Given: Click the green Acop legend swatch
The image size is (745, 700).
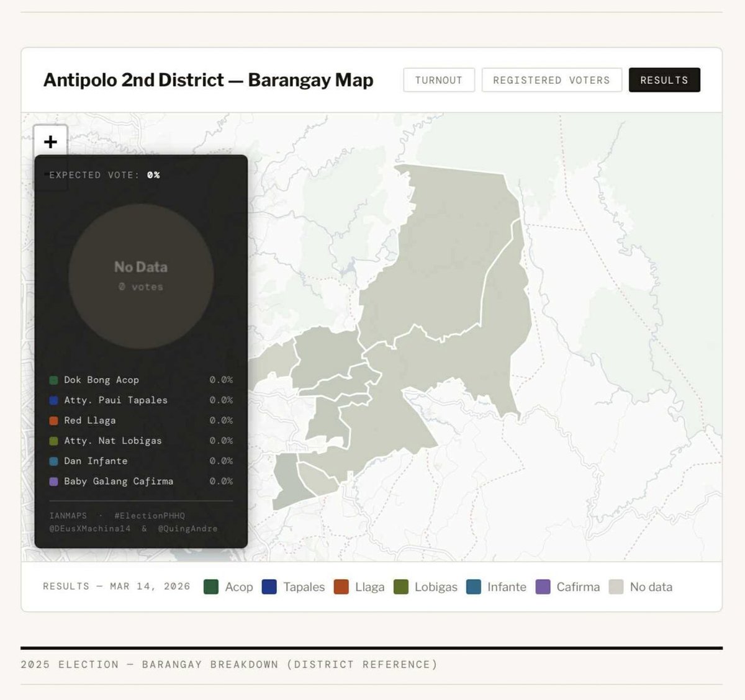Looking at the screenshot, I should pyautogui.click(x=211, y=587).
